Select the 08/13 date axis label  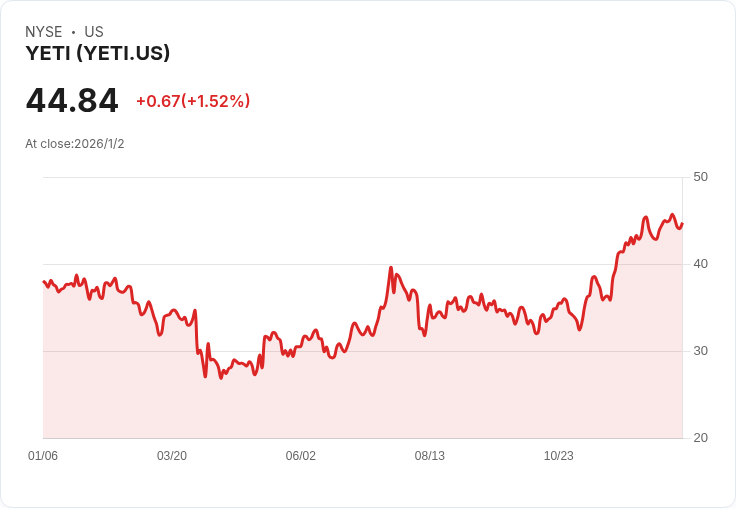click(x=429, y=455)
